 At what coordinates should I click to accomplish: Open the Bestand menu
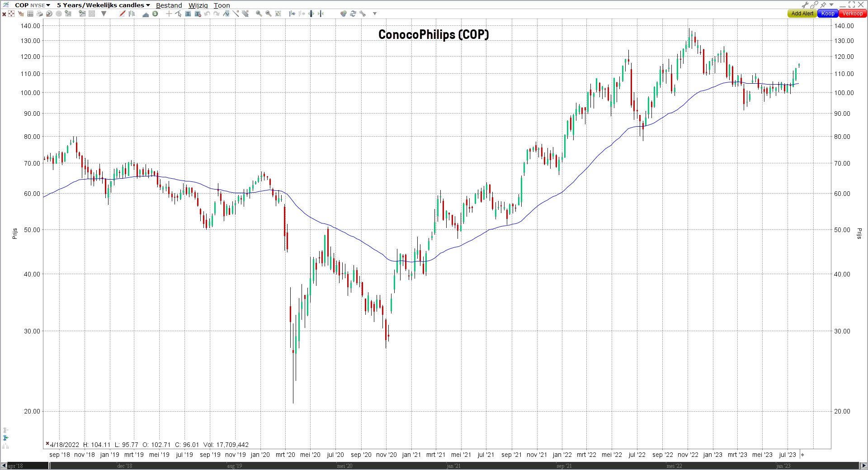(169, 5)
